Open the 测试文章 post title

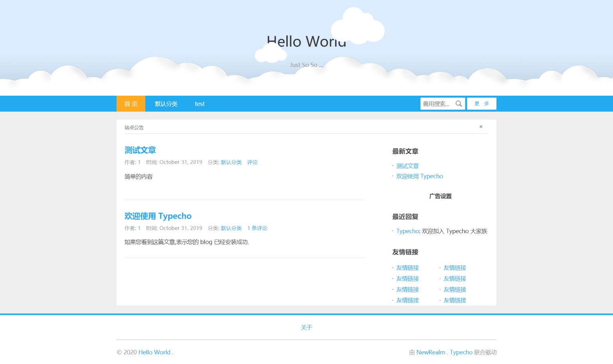point(140,150)
